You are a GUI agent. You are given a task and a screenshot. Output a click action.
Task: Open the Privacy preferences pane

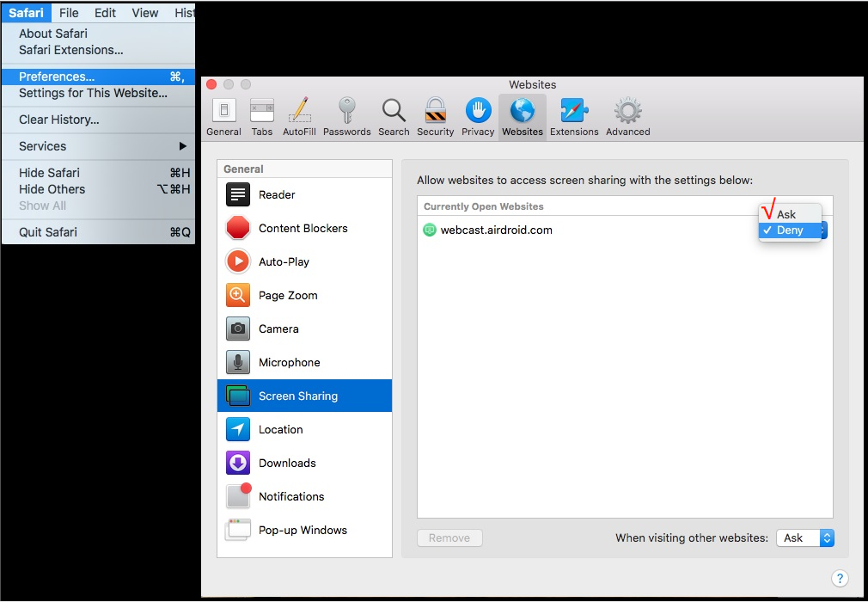(478, 117)
